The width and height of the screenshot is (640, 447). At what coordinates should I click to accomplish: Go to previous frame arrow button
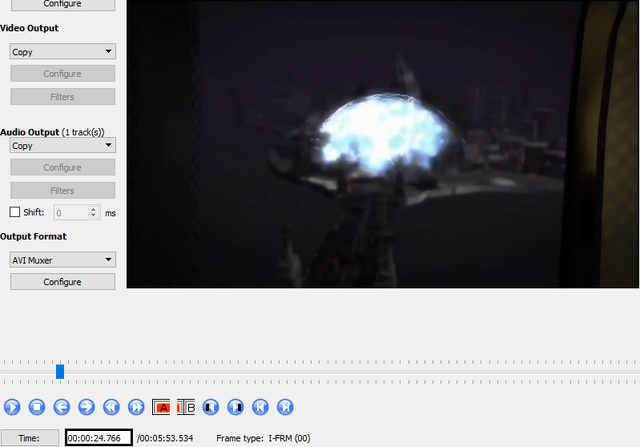point(62,407)
